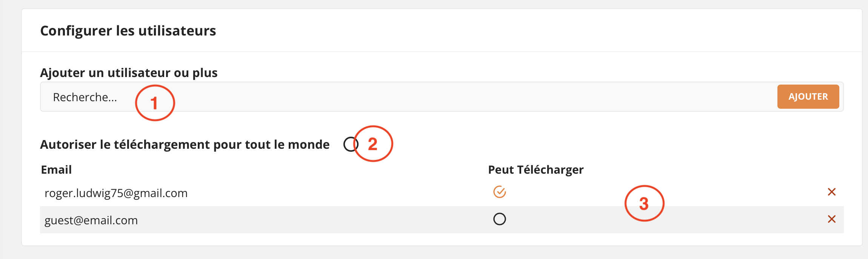Click the 'Ajouter un utilisateur ou plus' label
This screenshot has height=259, width=868.
point(129,72)
